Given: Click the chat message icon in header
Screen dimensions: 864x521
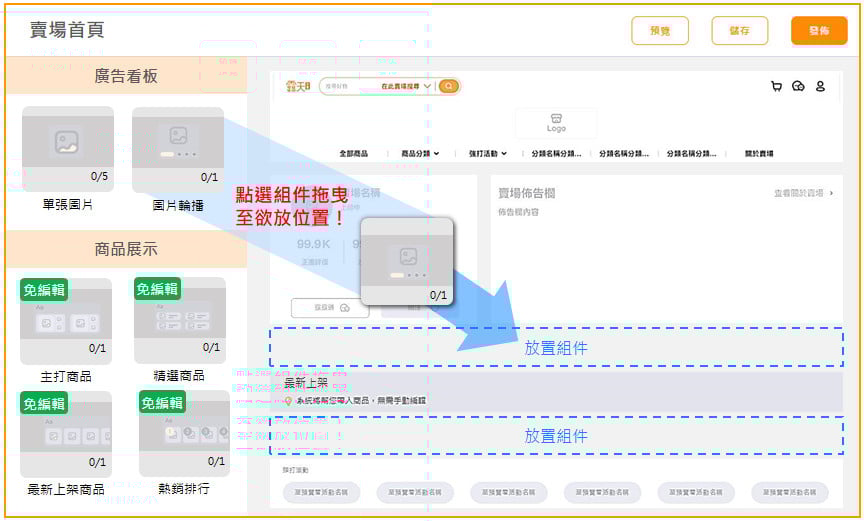Looking at the screenshot, I should 798,87.
